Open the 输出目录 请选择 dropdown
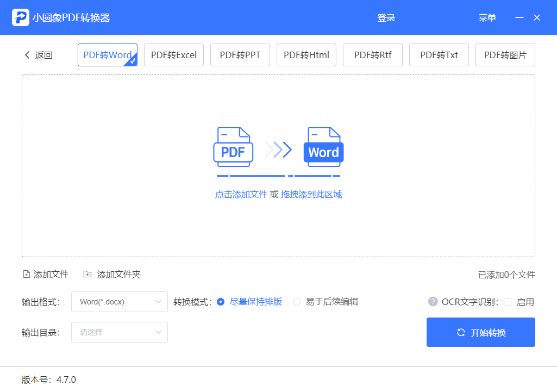The image size is (557, 392). coord(120,332)
